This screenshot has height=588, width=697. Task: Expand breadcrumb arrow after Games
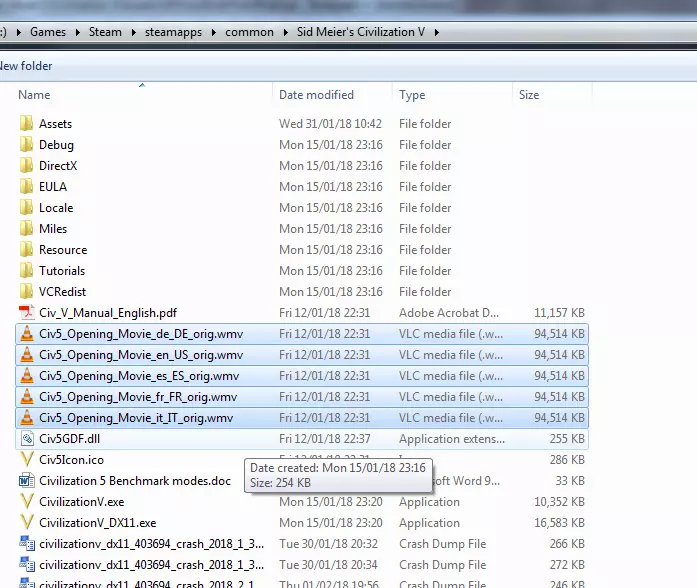pos(78,32)
